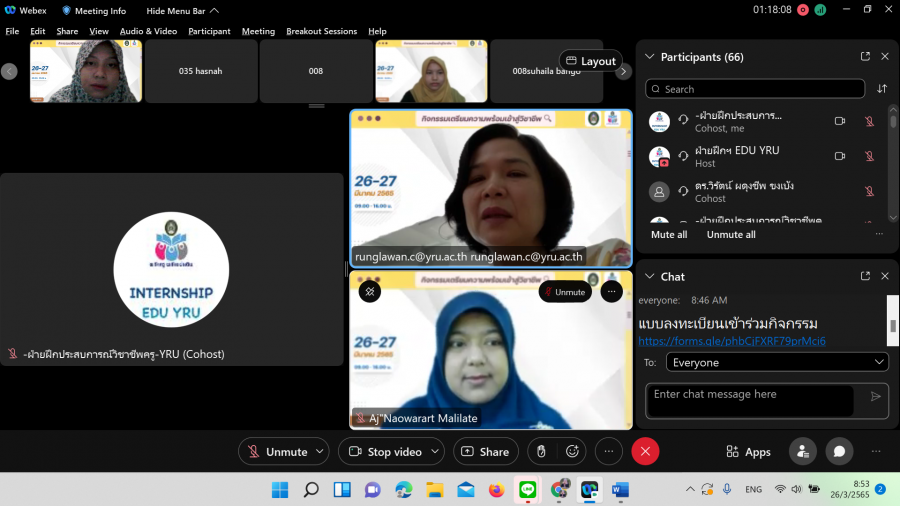Viewport: 900px width, 506px height.
Task: End the meeting with red X button
Action: point(645,452)
